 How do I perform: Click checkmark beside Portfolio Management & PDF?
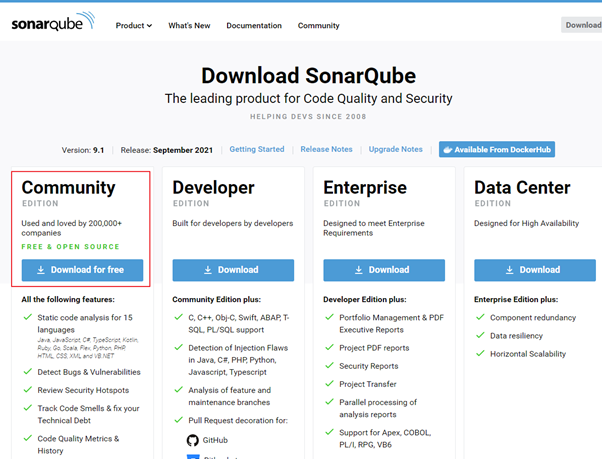pos(329,317)
